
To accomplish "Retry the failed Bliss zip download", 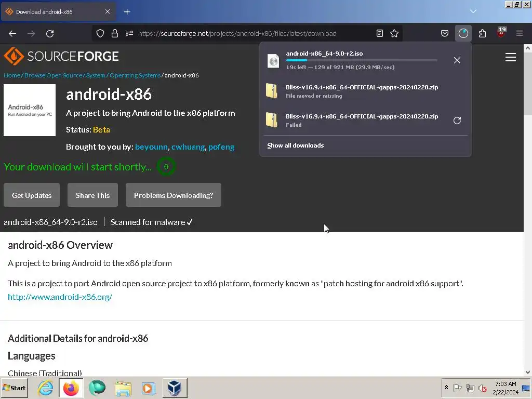I will coord(457,121).
